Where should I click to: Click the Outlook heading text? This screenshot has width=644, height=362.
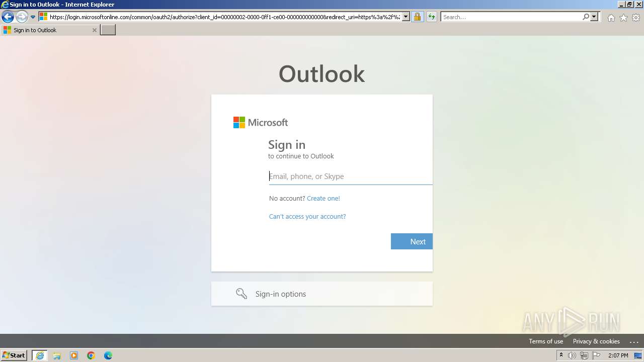(322, 74)
